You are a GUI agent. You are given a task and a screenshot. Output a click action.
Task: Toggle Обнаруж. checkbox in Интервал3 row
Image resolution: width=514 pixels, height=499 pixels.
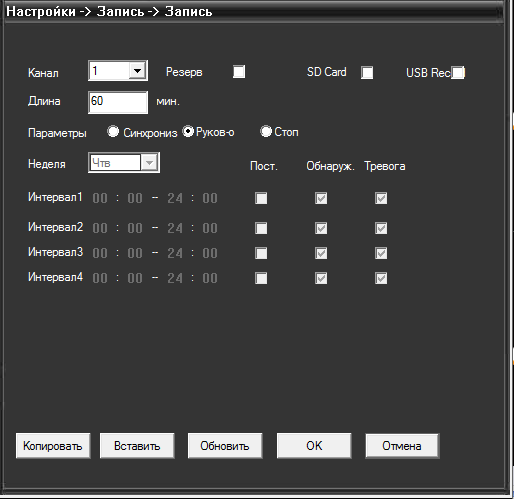321,253
